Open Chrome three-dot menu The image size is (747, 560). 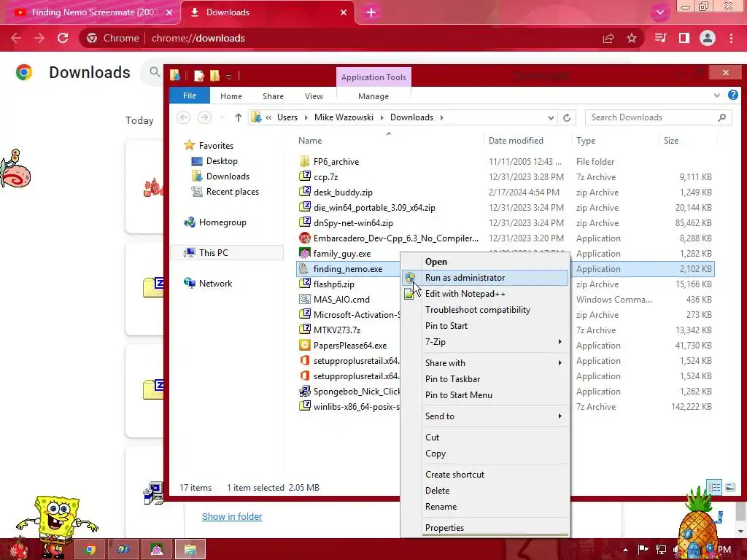(x=731, y=38)
